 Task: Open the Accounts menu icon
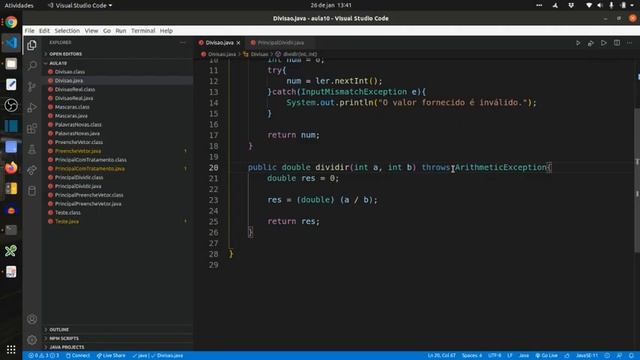click(x=32, y=319)
